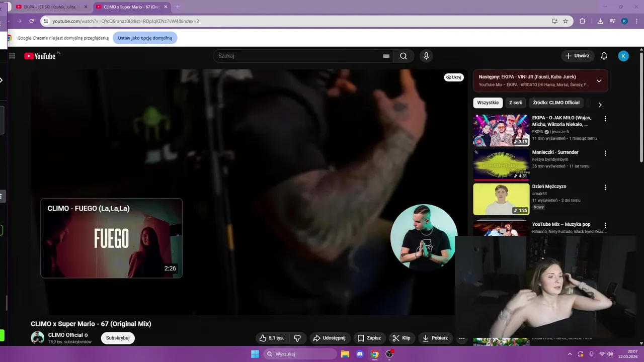Click the Windows taskbar Wyszukaj search box
The image size is (644, 362).
click(x=300, y=354)
